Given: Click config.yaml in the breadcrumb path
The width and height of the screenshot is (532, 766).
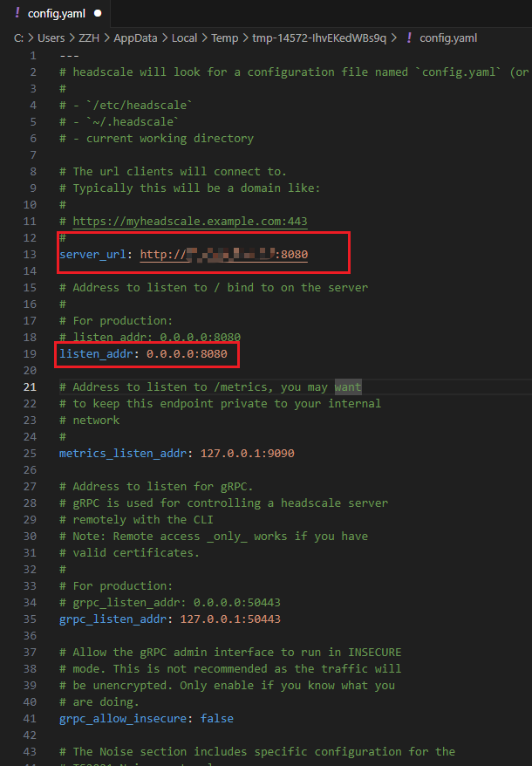Looking at the screenshot, I should click(x=448, y=38).
